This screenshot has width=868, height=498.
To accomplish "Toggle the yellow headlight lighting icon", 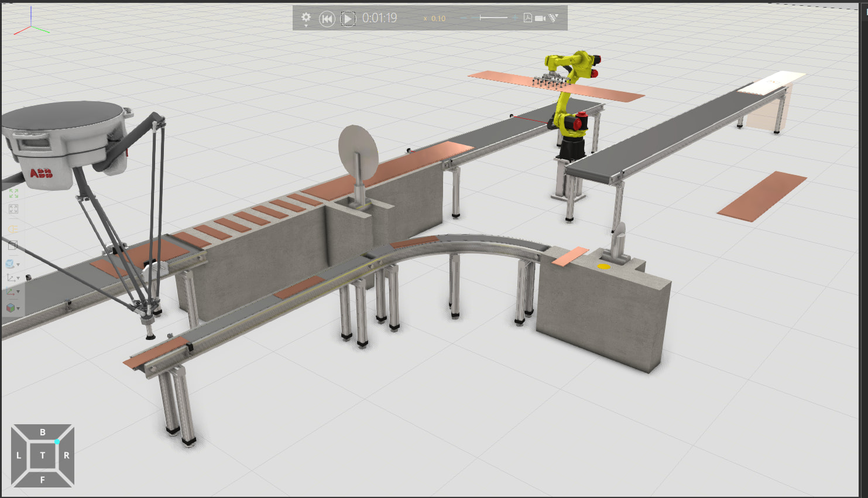I will tap(13, 229).
